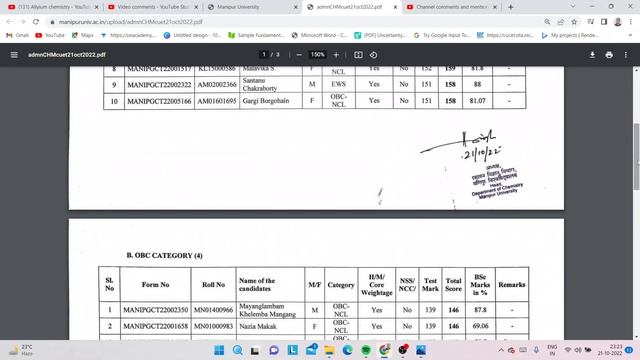Switch to Manipur University tab

coord(253,7)
